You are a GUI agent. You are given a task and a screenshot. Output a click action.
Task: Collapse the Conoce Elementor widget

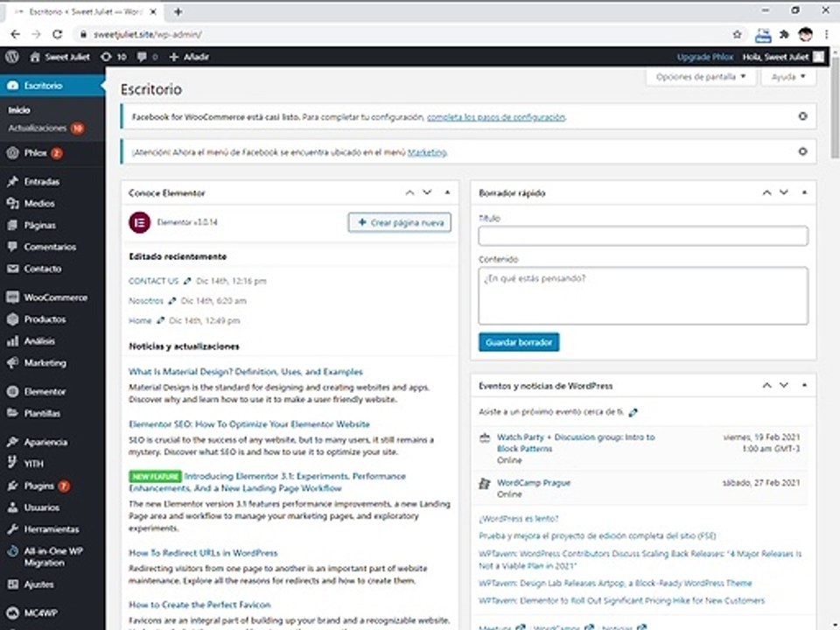(447, 192)
